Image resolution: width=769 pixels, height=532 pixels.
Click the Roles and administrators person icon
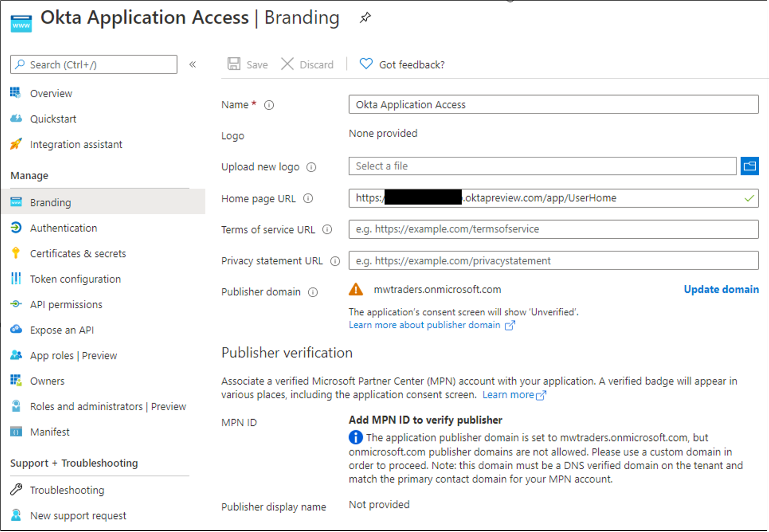click(16, 406)
